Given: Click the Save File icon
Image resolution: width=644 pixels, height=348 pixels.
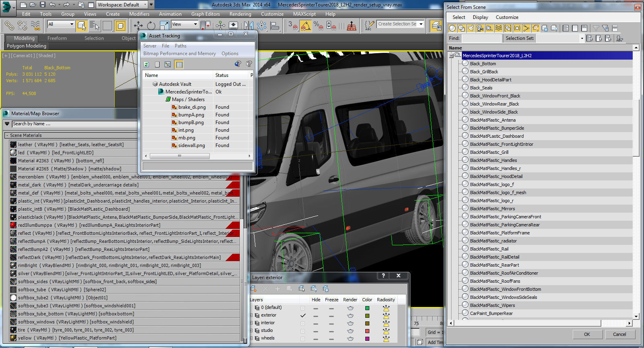Looking at the screenshot, I should coord(43,4).
